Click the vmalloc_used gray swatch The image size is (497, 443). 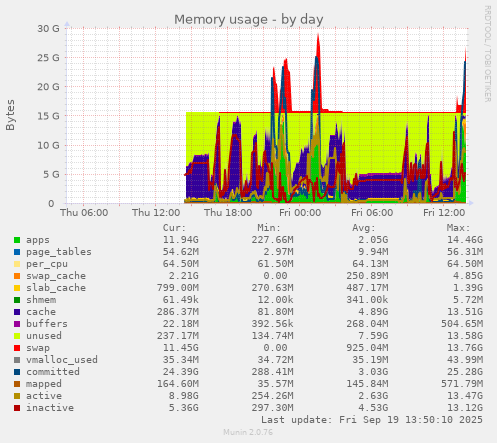click(x=17, y=360)
